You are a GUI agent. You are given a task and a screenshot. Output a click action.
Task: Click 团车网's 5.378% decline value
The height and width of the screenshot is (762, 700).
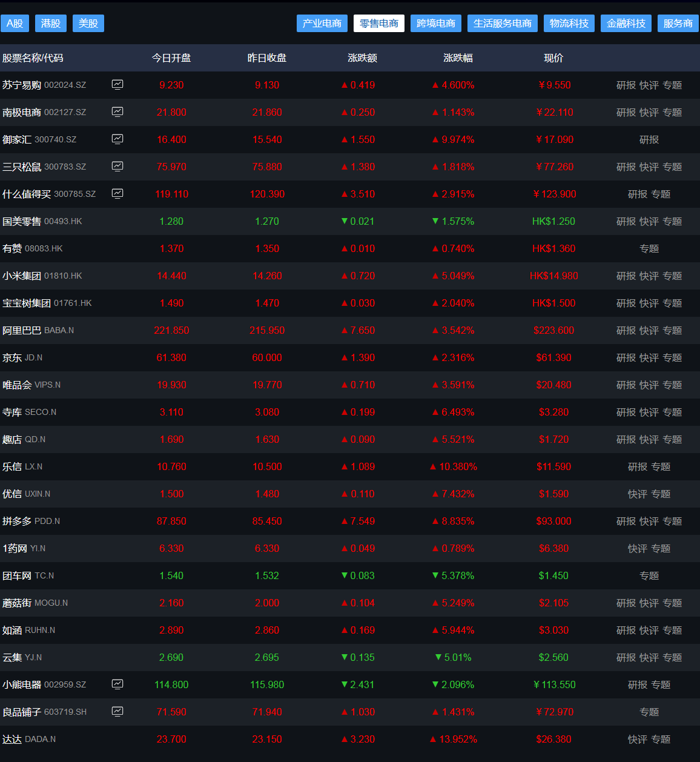454,576
